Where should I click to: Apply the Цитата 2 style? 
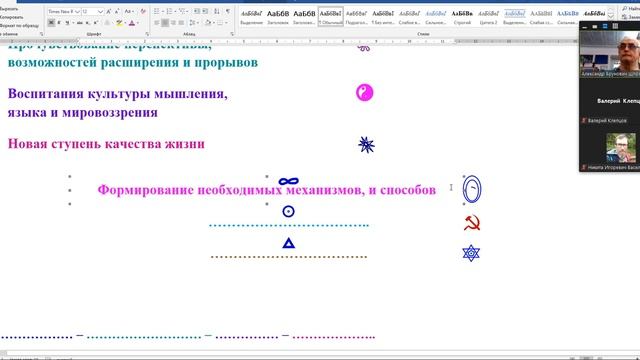tap(488, 17)
